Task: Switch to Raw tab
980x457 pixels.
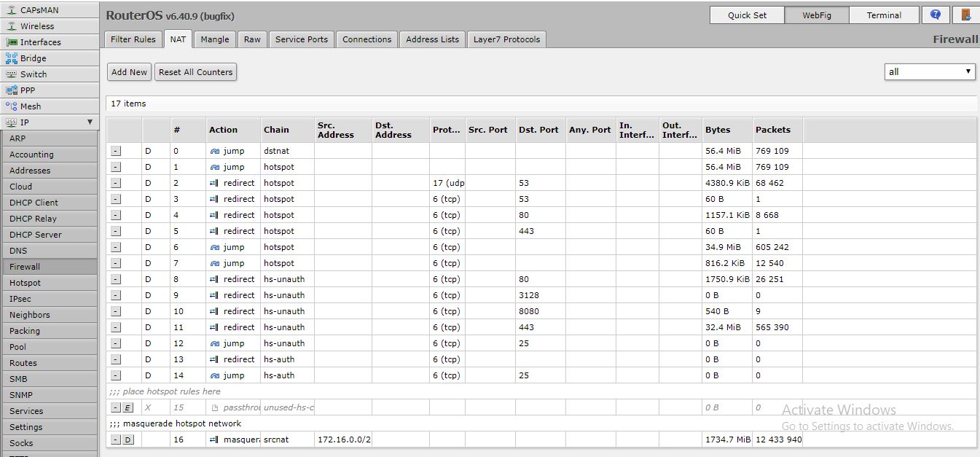Action: coord(252,39)
